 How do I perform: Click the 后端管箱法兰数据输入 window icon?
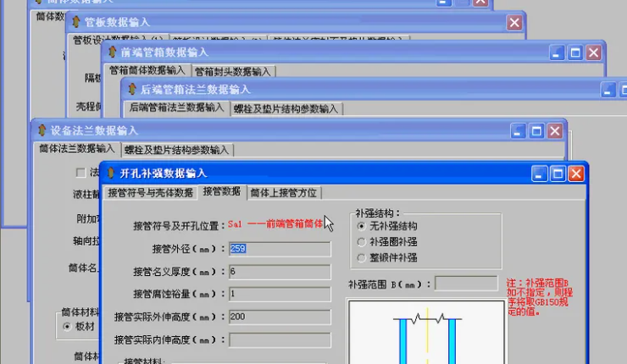[x=132, y=89]
